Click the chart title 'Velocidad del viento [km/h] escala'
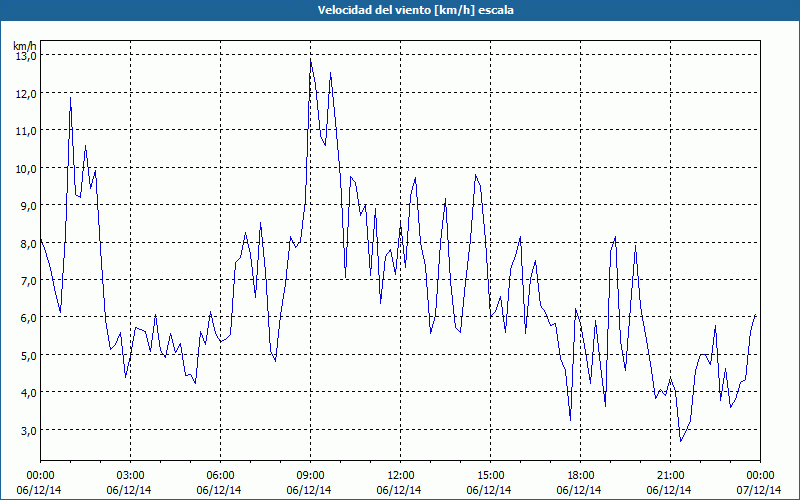 tap(415, 10)
